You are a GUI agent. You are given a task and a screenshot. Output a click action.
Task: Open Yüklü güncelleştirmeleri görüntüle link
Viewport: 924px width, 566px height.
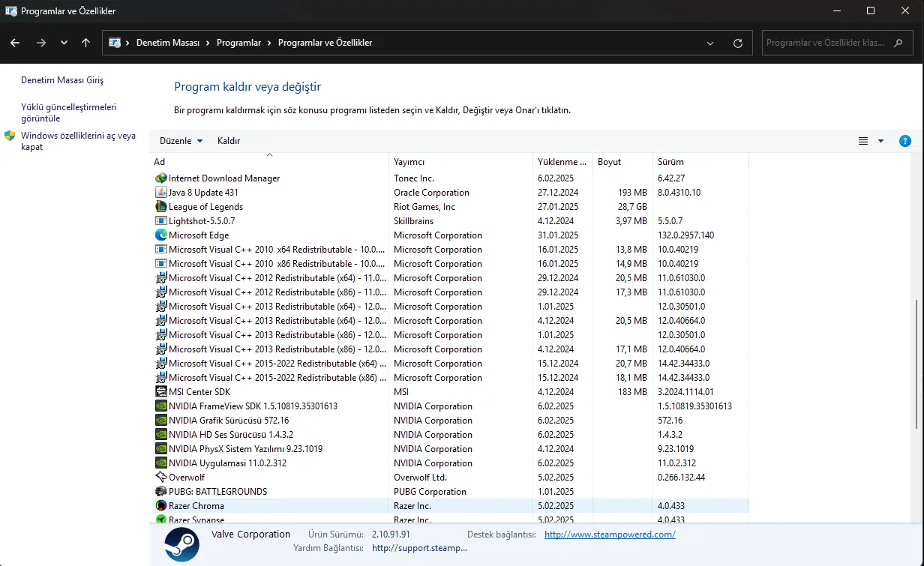click(x=69, y=112)
